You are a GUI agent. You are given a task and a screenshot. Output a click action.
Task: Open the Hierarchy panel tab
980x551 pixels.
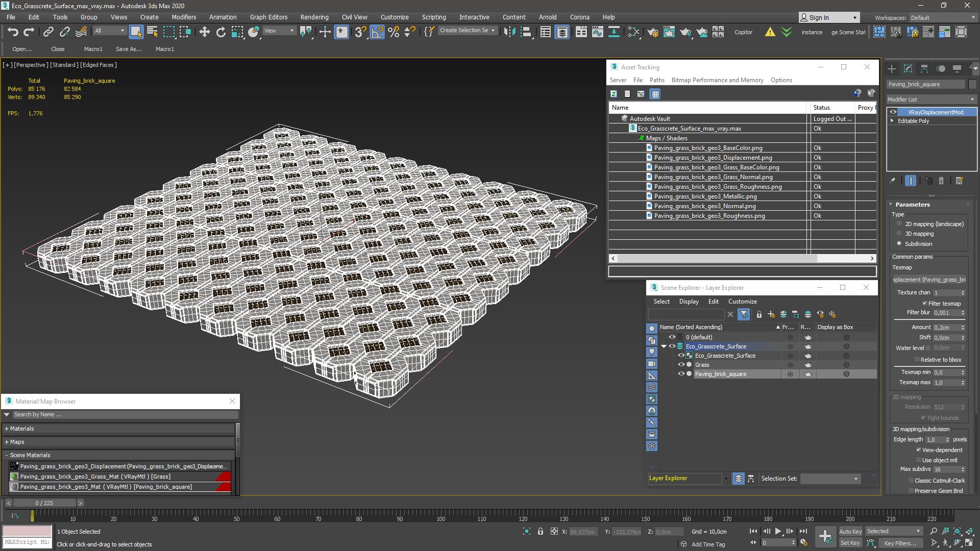(924, 69)
